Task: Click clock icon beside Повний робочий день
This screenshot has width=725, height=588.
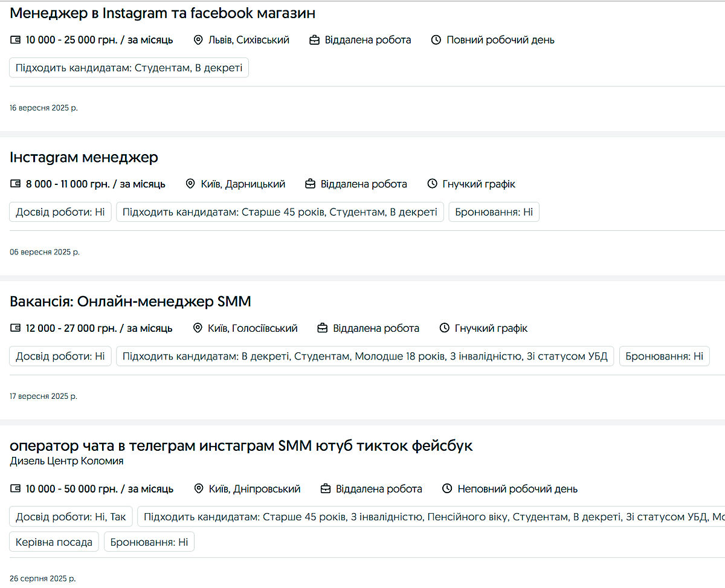Action: pyautogui.click(x=436, y=40)
